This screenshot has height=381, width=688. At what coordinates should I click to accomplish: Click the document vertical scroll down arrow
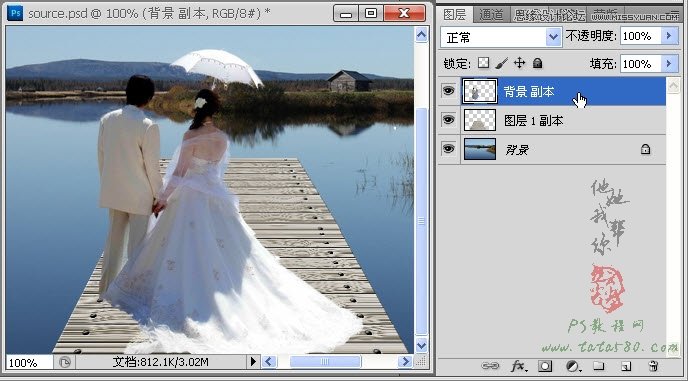pyautogui.click(x=421, y=345)
